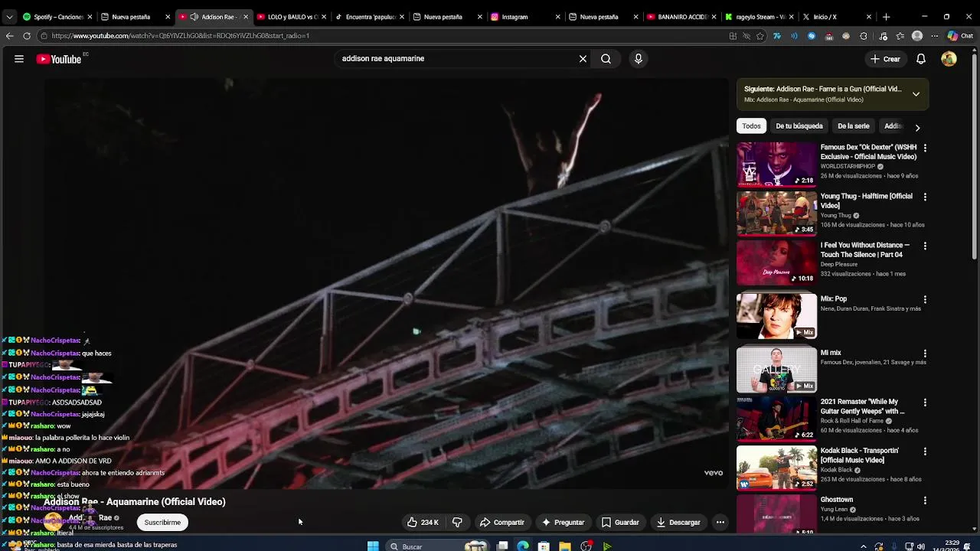Image resolution: width=980 pixels, height=551 pixels.
Task: Add page to favorites star icon
Action: point(760,36)
